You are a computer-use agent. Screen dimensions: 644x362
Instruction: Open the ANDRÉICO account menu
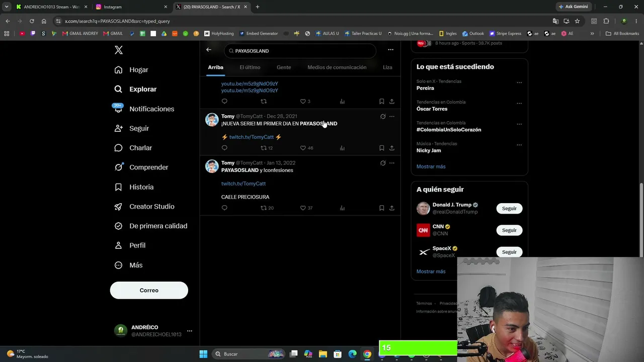pos(153,331)
